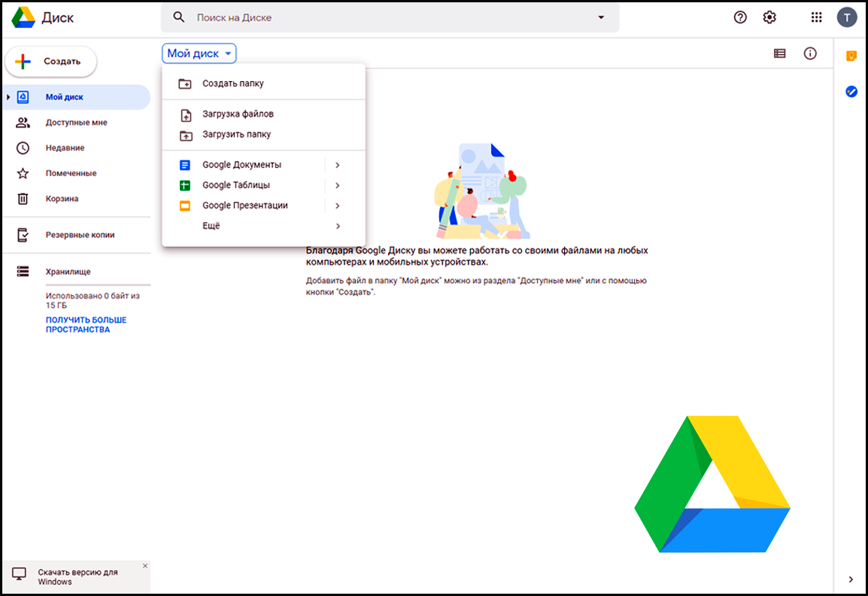The image size is (868, 596).
Task: Click the search magnifier icon
Action: [179, 17]
